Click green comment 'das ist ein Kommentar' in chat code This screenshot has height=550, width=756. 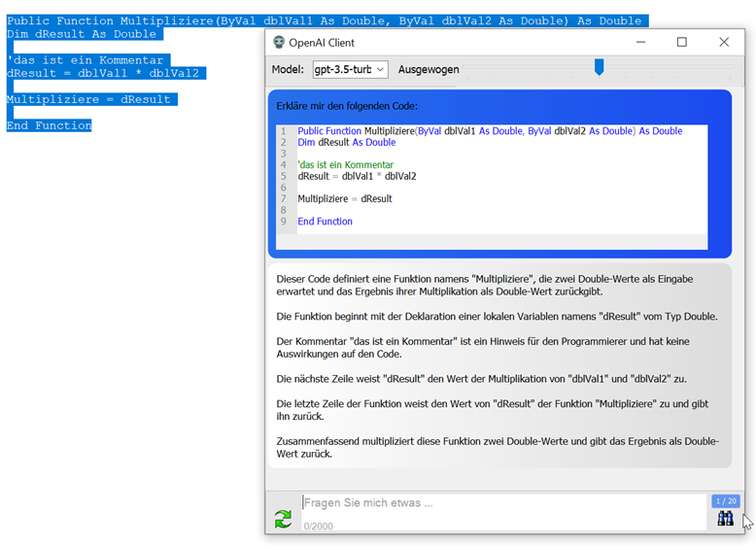click(345, 165)
